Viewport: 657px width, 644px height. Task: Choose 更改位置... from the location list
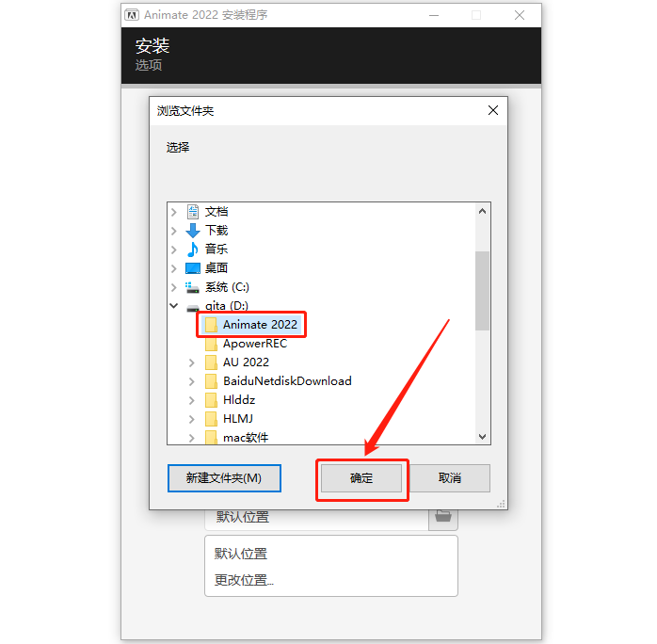click(x=244, y=580)
